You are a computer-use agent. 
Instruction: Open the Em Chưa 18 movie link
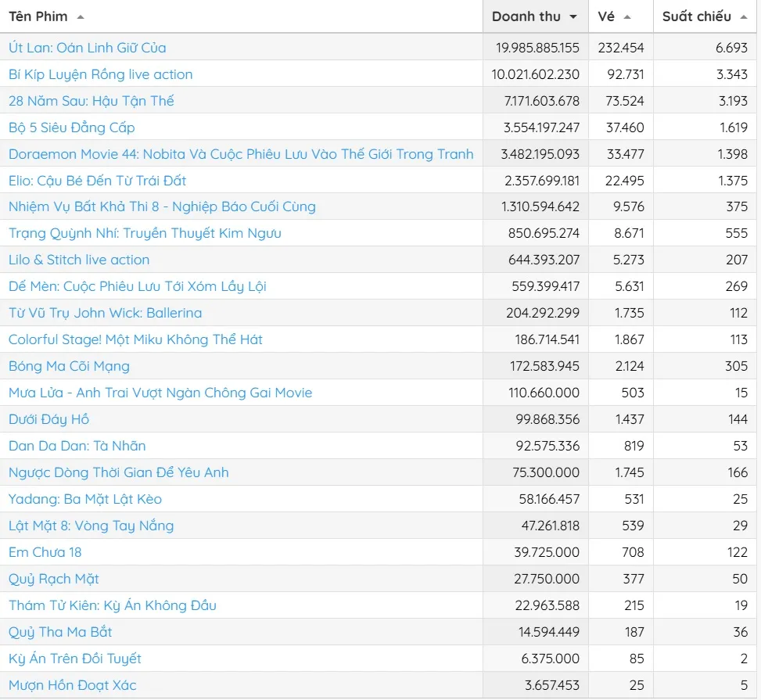45,552
